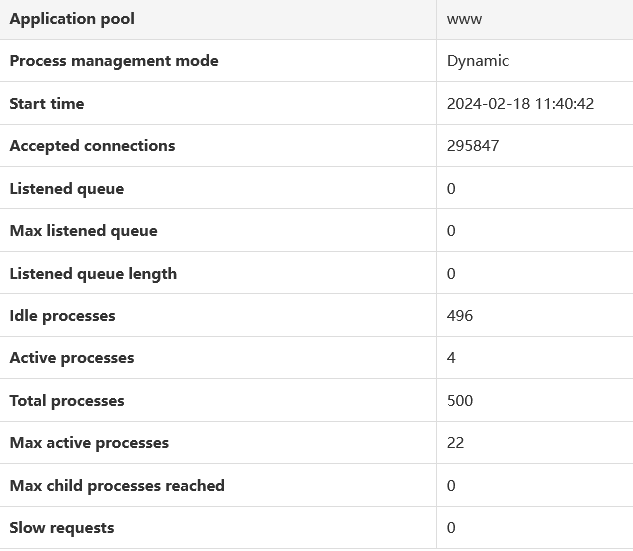This screenshot has height=551, width=633.
Task: Select the 496 idle processes value
Action: (460, 316)
